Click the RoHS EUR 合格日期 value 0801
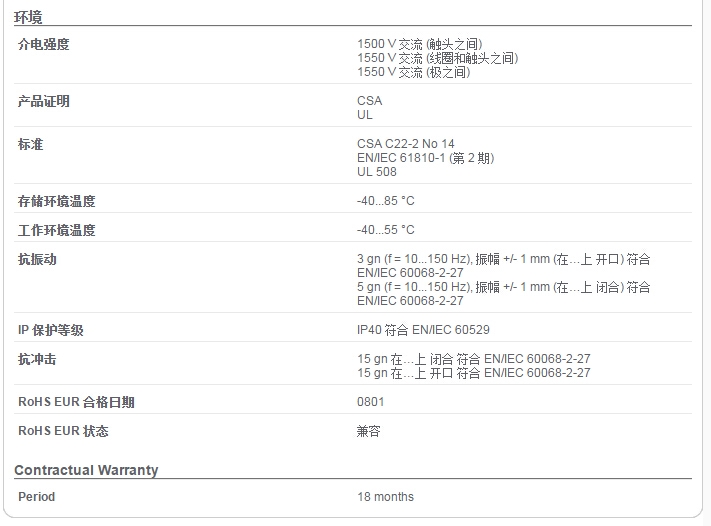The image size is (711, 526). [370, 402]
